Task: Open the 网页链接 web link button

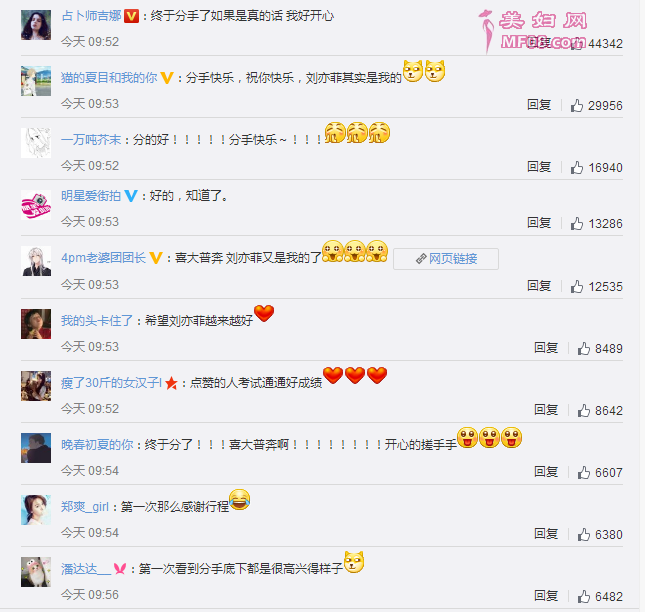Action: click(446, 259)
